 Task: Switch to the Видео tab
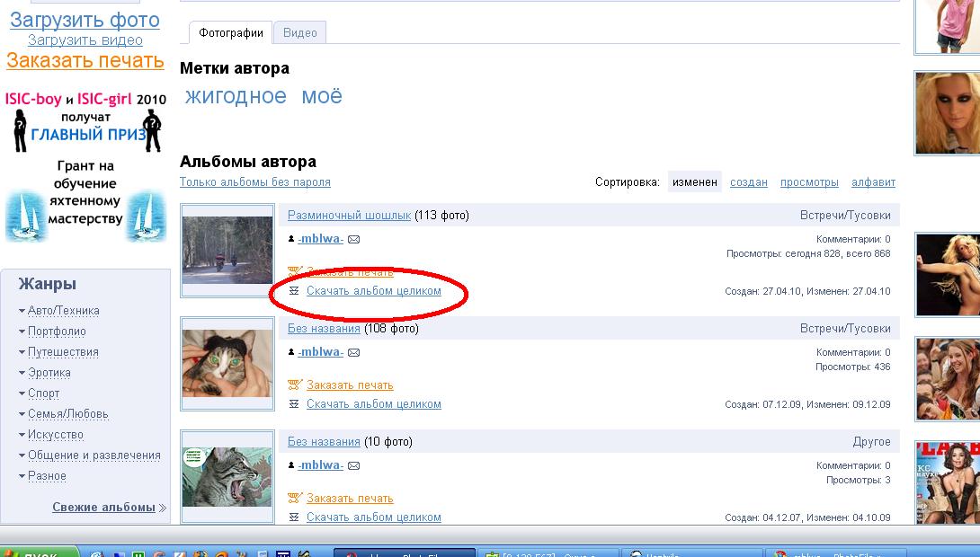[299, 33]
